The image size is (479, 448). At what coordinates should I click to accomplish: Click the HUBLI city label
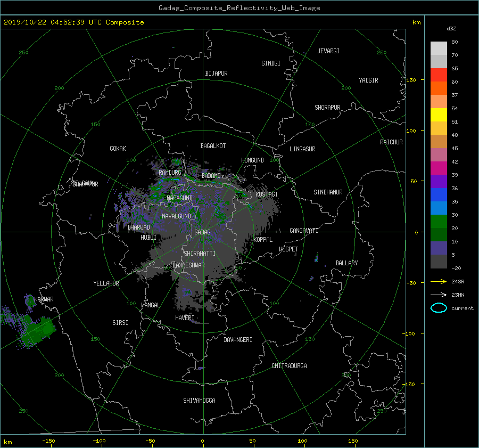[x=148, y=238]
